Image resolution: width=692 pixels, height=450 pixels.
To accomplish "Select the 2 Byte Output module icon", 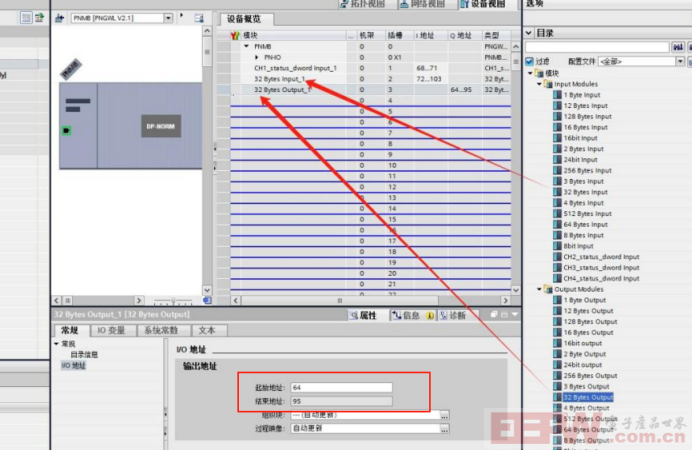I will (557, 354).
